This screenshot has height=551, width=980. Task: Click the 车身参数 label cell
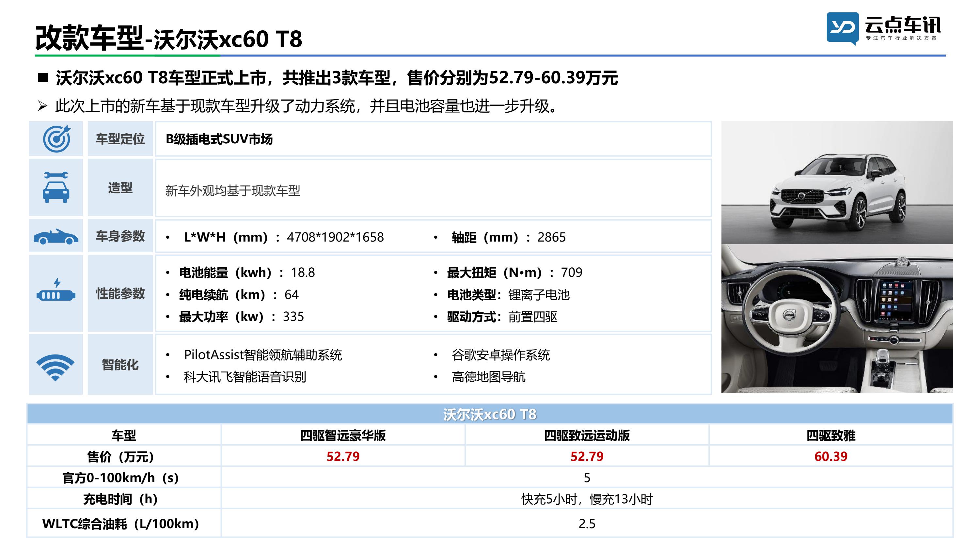120,236
